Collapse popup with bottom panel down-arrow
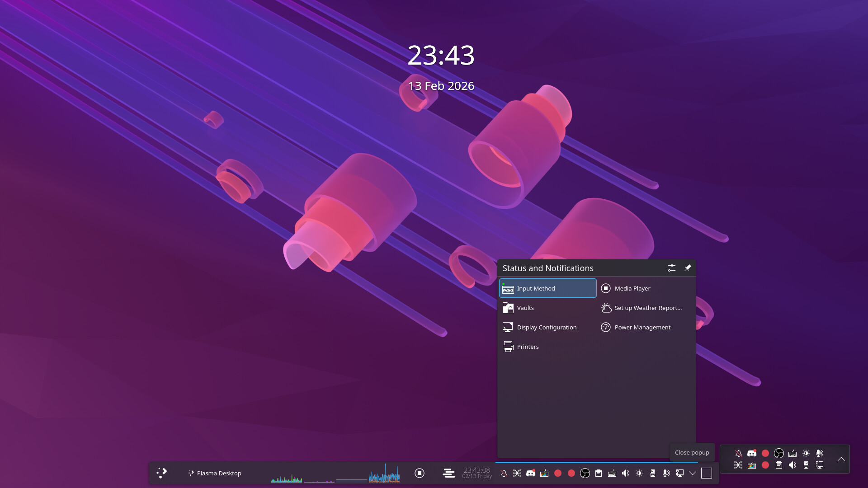The image size is (868, 488). click(693, 473)
